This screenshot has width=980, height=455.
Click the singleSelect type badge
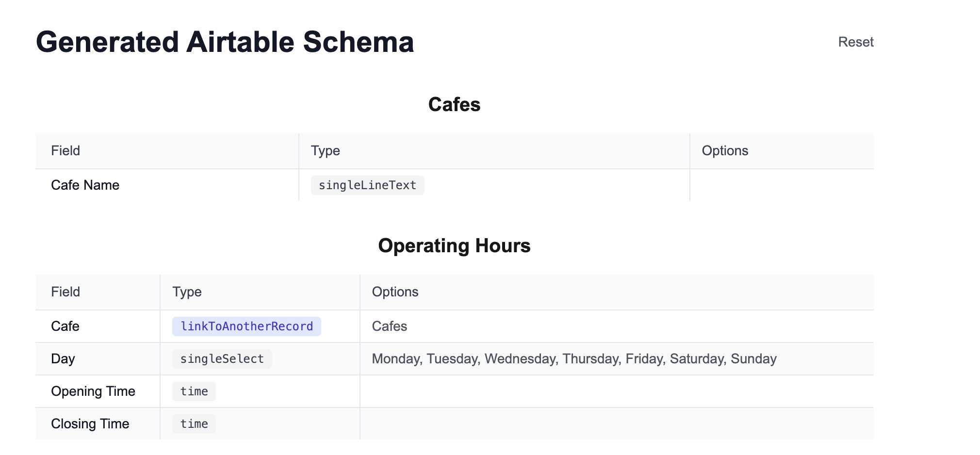pyautogui.click(x=222, y=359)
